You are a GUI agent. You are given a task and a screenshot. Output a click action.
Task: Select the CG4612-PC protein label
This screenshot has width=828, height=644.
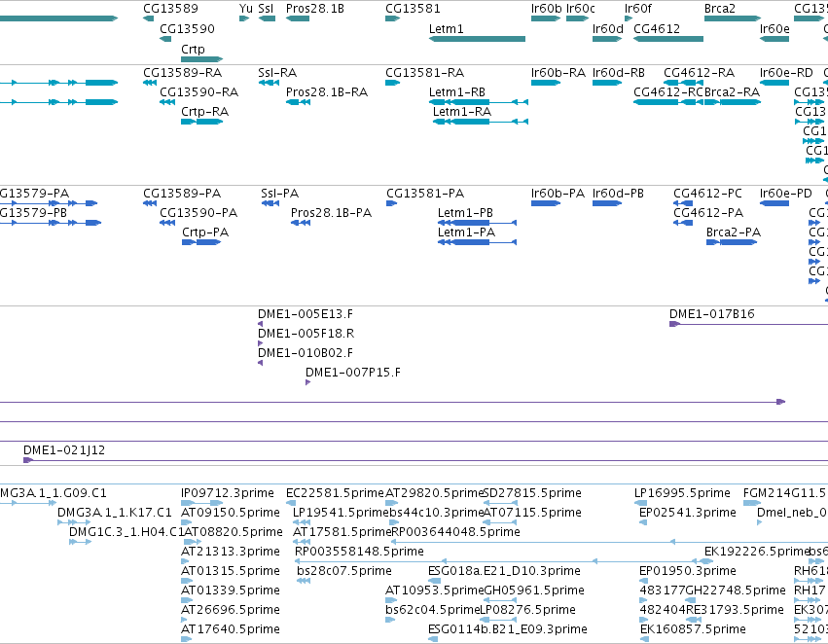point(707,194)
